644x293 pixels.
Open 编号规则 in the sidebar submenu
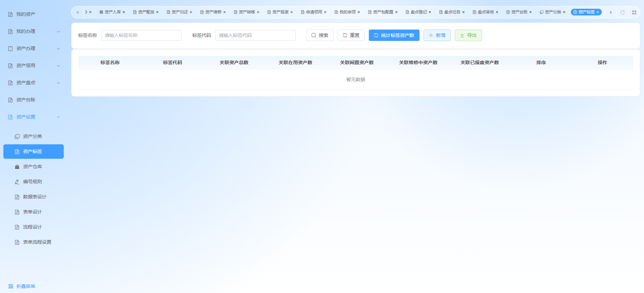coord(34,182)
